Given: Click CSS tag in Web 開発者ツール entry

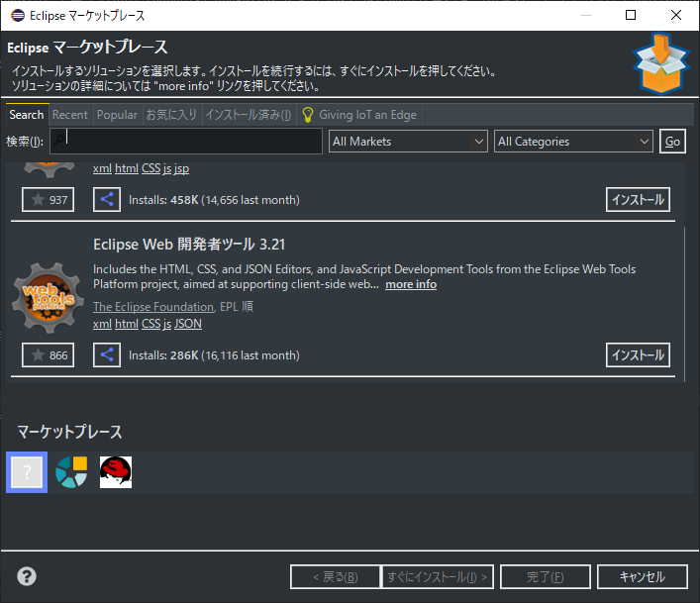Looking at the screenshot, I should click(x=150, y=324).
